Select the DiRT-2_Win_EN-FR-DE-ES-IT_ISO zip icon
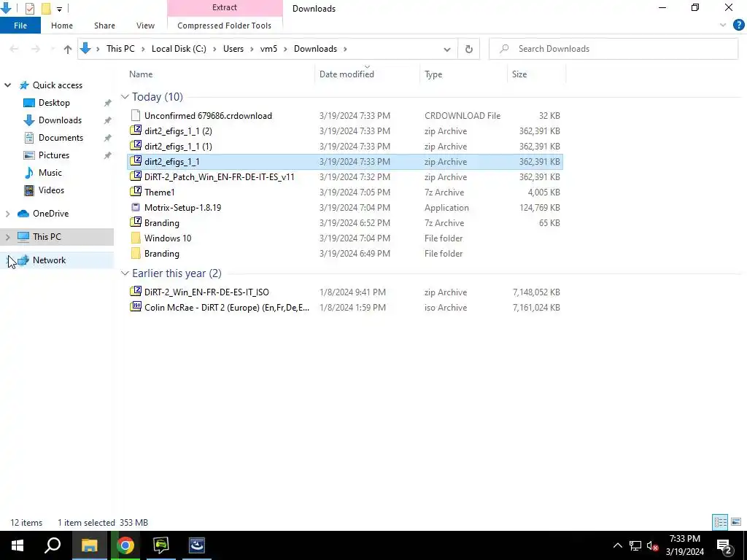Image resolution: width=747 pixels, height=560 pixels. point(136,292)
